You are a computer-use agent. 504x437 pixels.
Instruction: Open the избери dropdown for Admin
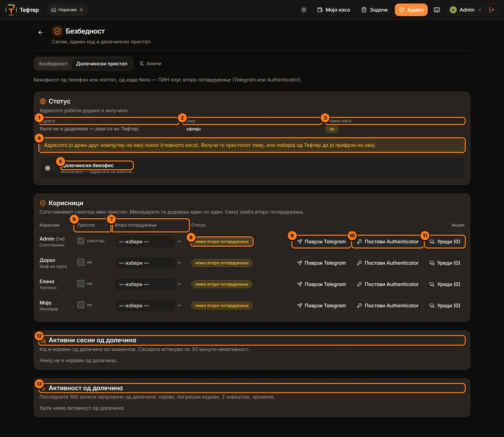click(x=149, y=242)
